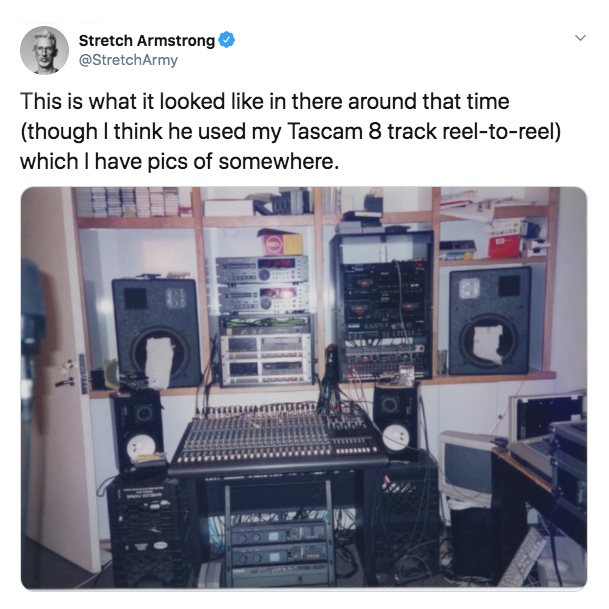
Task: Click the computer keyboard at photo's bottom right
Action: [x=523, y=558]
